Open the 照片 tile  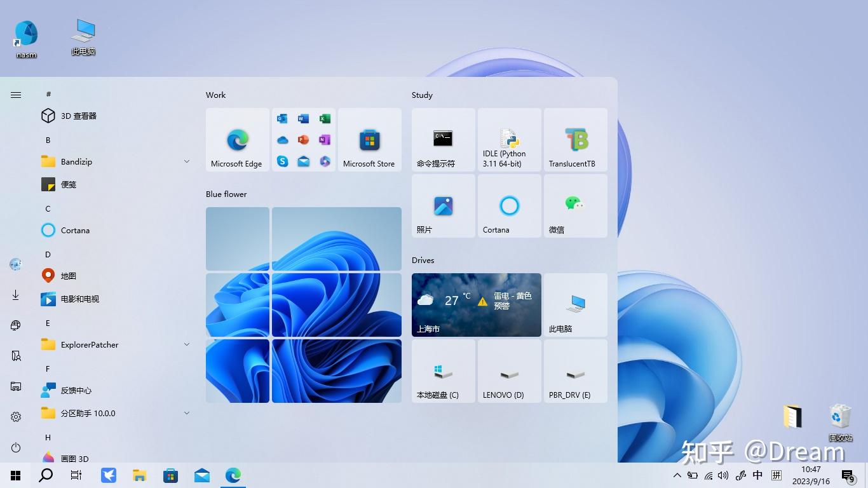pos(444,206)
